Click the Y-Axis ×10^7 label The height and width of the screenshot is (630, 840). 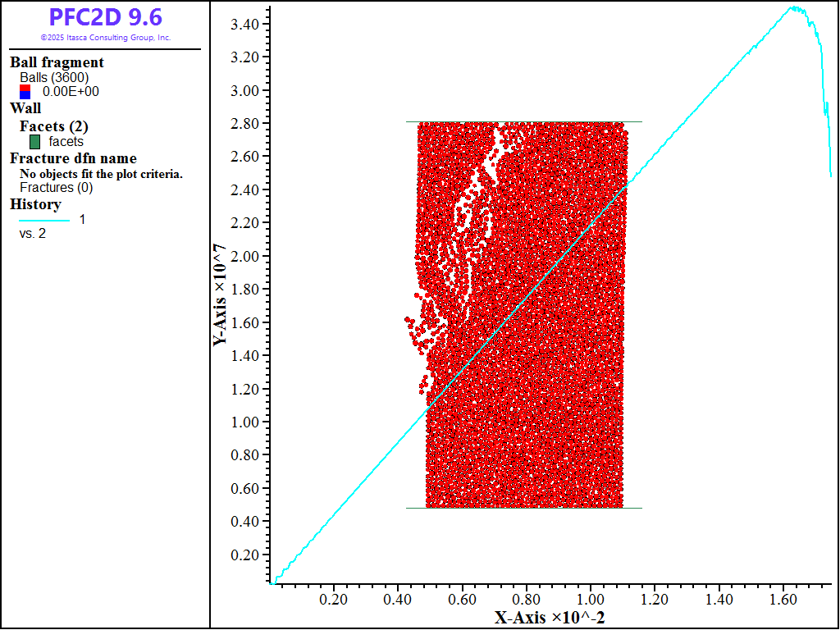pos(220,294)
